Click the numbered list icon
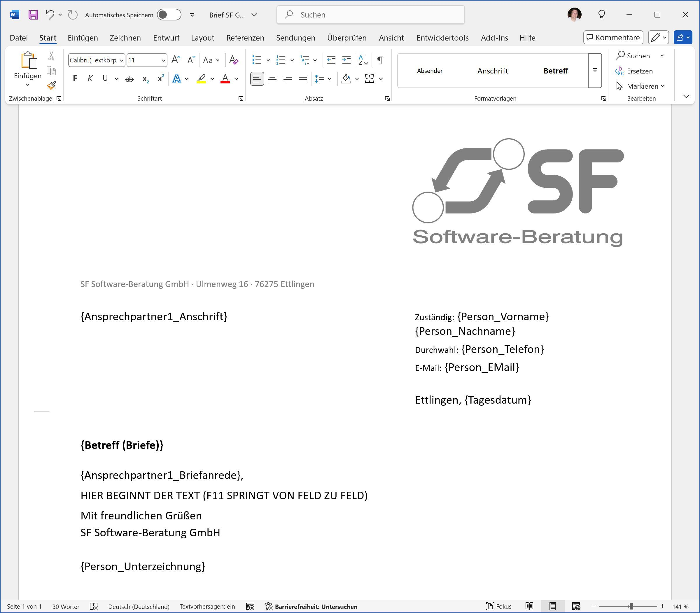This screenshot has width=700, height=613. tap(281, 60)
